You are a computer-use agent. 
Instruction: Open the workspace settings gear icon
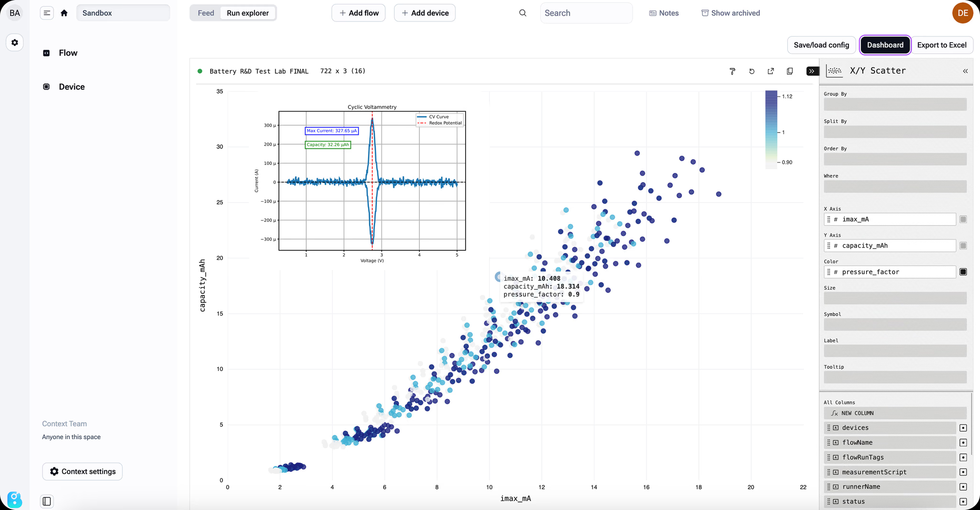point(15,43)
